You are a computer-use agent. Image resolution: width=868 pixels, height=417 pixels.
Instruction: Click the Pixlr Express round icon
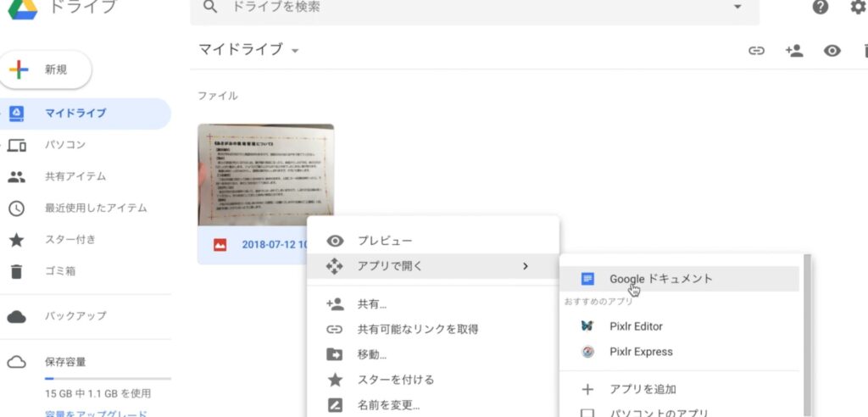click(588, 352)
